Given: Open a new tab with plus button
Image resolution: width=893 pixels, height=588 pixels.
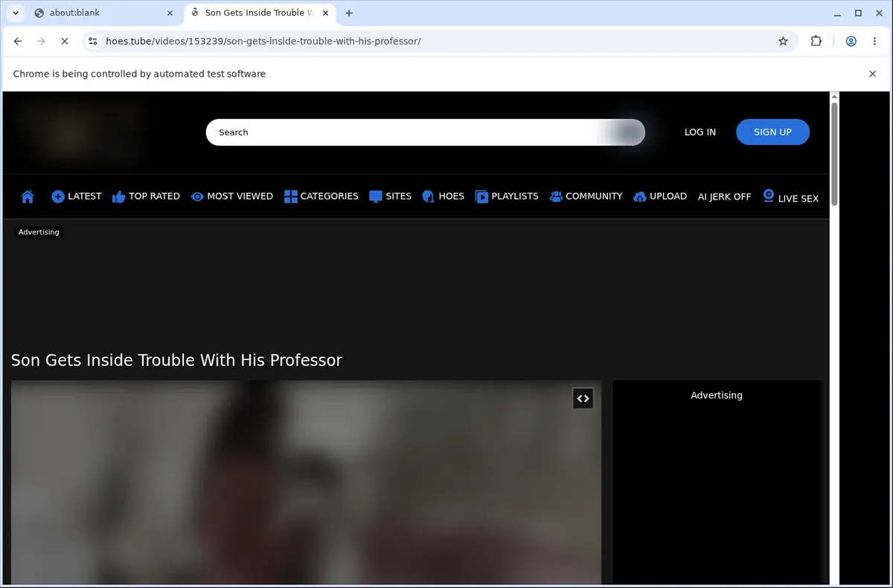Looking at the screenshot, I should pos(349,13).
